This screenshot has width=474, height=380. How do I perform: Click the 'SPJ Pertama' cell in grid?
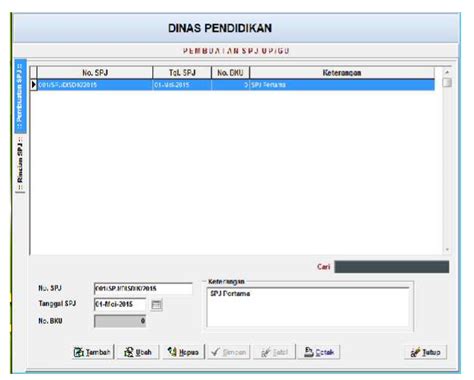[342, 85]
